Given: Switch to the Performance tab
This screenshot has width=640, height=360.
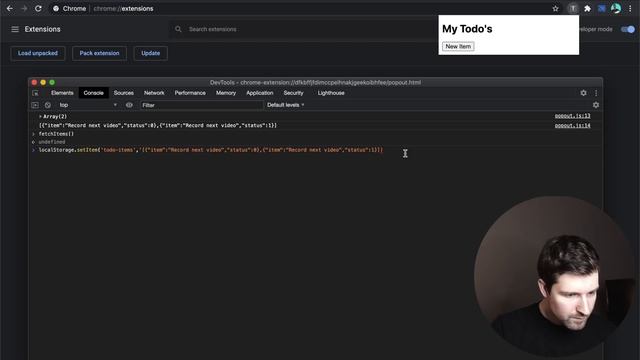Looking at the screenshot, I should tap(190, 93).
